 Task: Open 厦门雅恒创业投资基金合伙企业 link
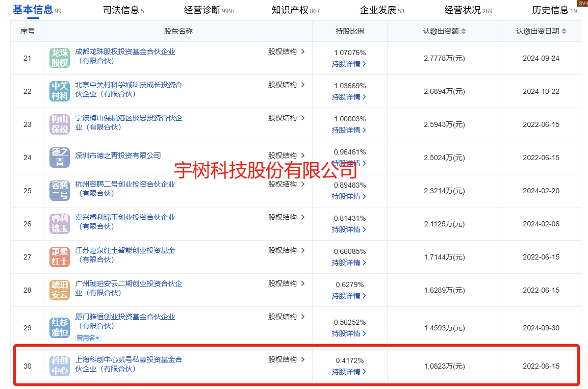(x=125, y=321)
